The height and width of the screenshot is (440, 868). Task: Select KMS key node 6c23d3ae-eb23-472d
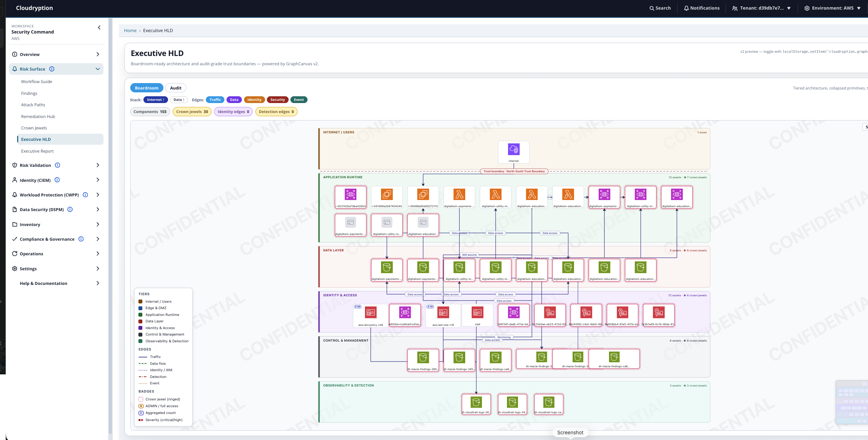(550, 315)
